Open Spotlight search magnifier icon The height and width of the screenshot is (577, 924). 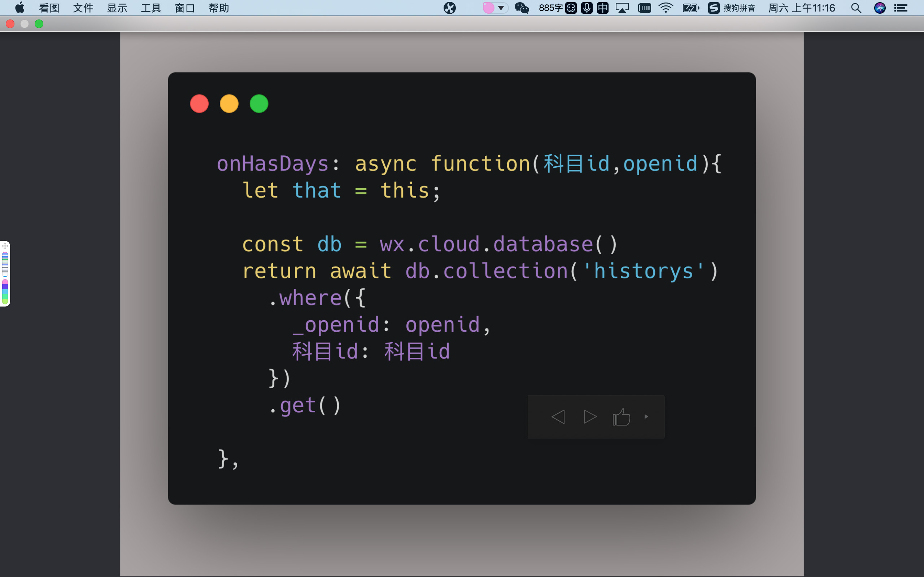[856, 8]
